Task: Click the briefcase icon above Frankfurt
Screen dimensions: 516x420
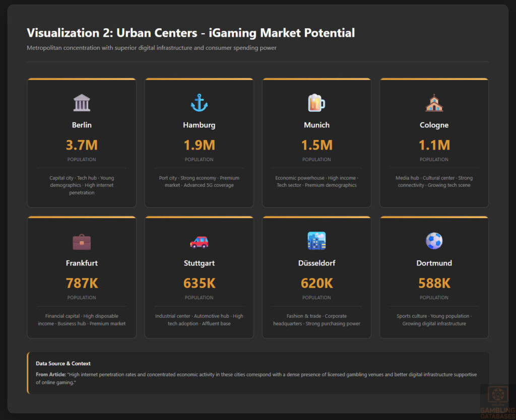Action: point(82,241)
